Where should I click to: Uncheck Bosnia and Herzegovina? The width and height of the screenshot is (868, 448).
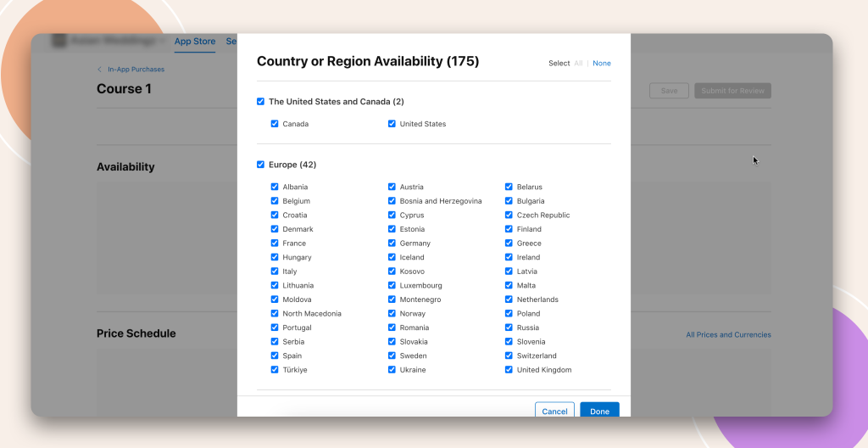392,201
